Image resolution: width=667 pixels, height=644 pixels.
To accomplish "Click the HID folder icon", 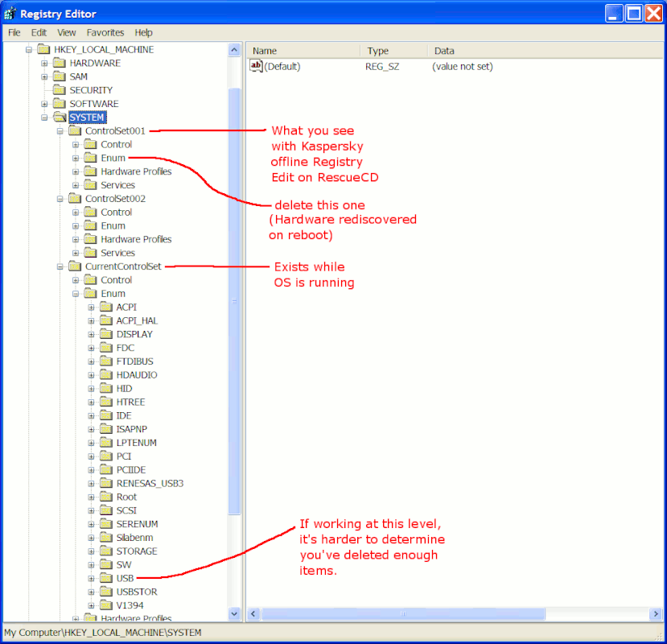I will (x=106, y=389).
